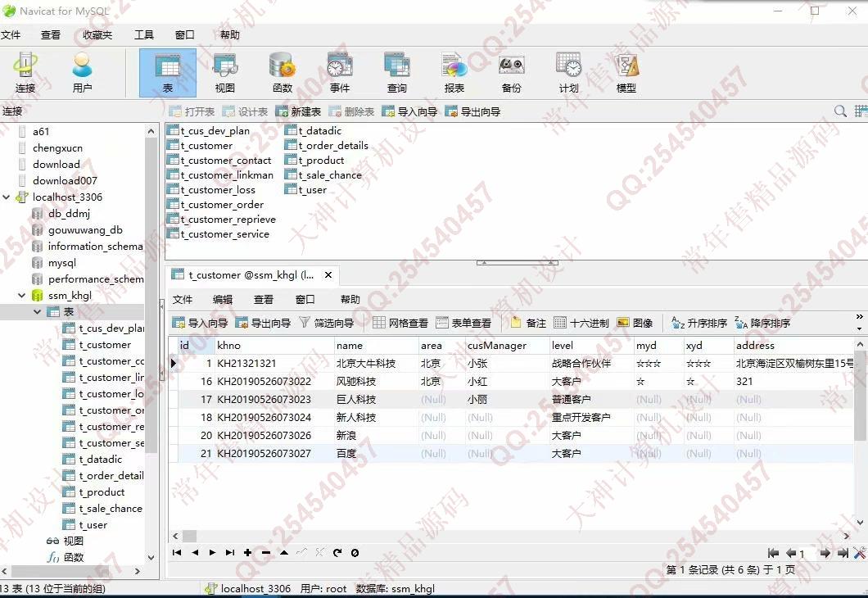Select t_user table in the tree

click(x=85, y=525)
